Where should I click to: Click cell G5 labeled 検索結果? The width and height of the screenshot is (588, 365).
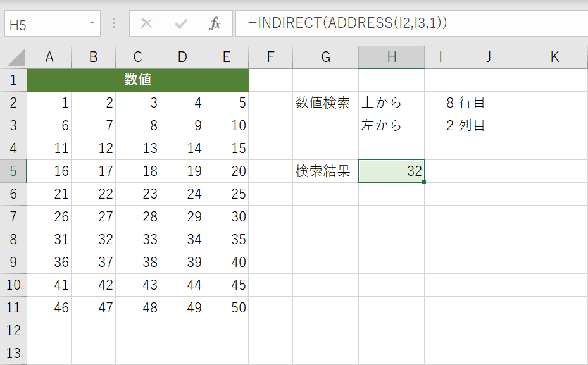(325, 171)
